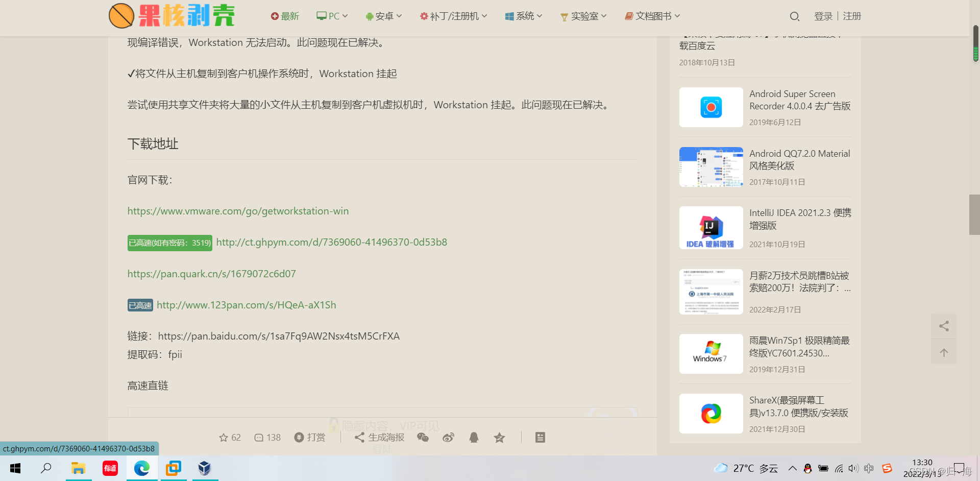Click the 提取码 fpii text
The height and width of the screenshot is (481, 980).
[155, 354]
